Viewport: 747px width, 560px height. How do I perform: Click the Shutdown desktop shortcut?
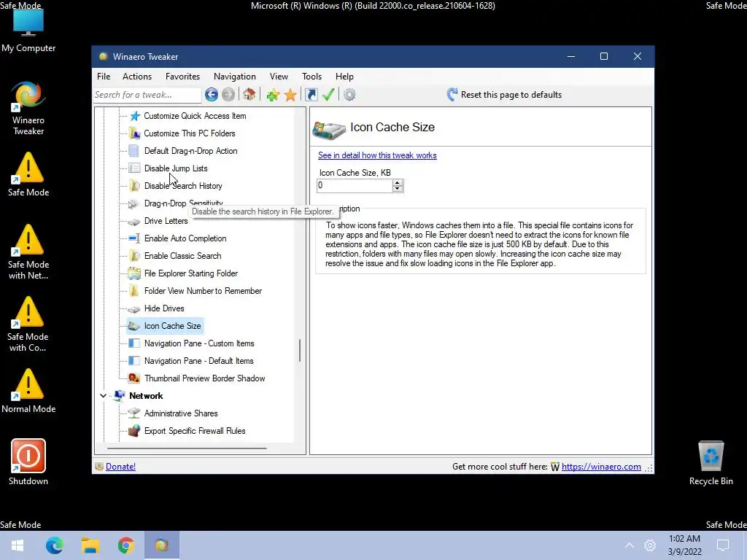point(28,462)
